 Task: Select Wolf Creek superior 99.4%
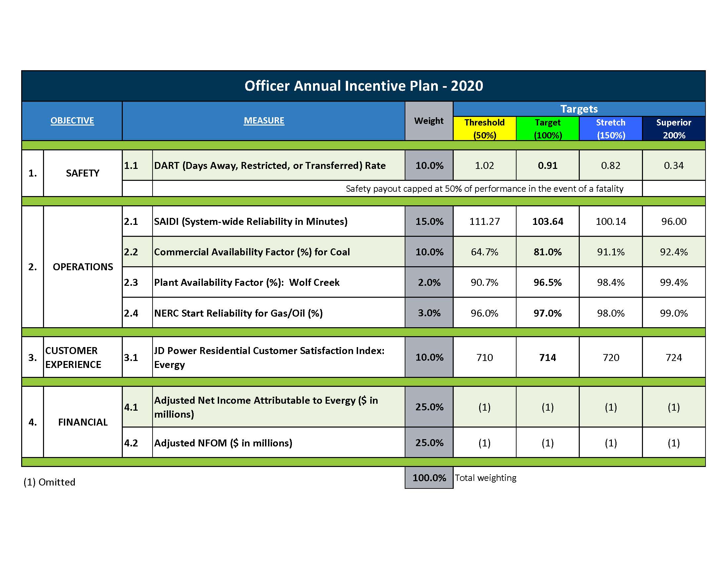pyautogui.click(x=674, y=282)
